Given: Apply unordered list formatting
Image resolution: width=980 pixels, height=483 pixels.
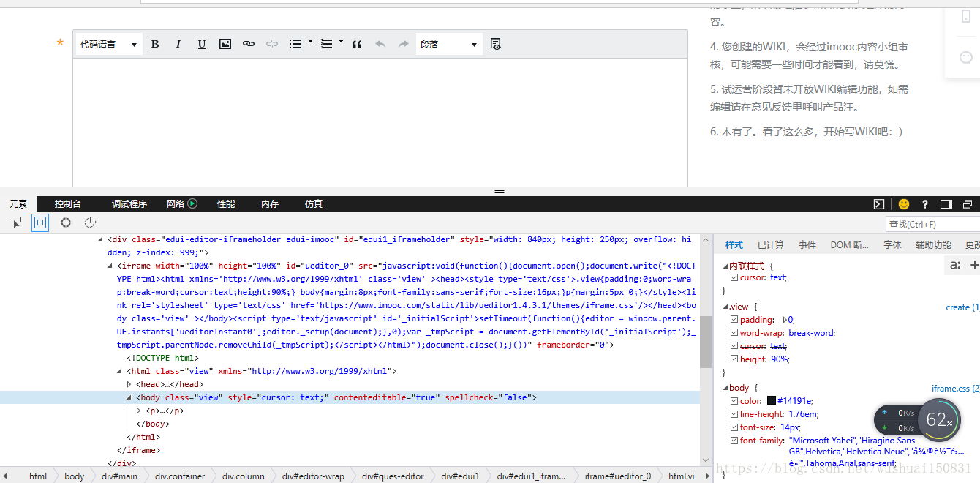Looking at the screenshot, I should click(295, 45).
